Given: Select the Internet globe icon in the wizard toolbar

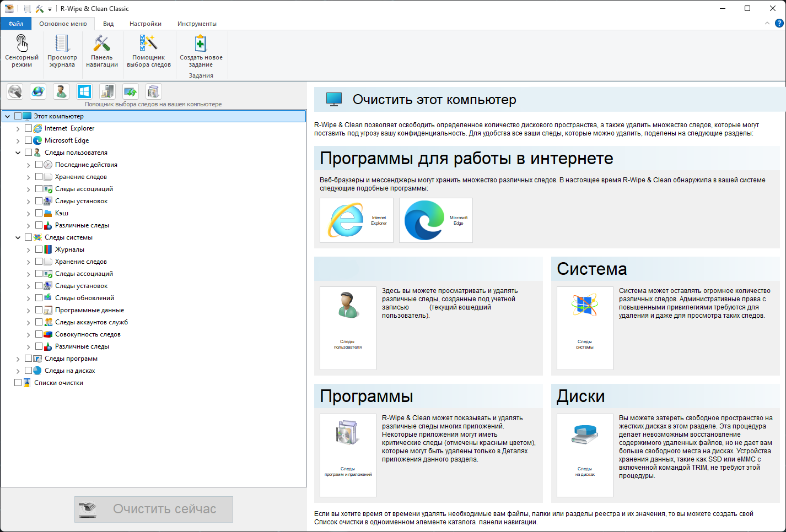Looking at the screenshot, I should 38,91.
